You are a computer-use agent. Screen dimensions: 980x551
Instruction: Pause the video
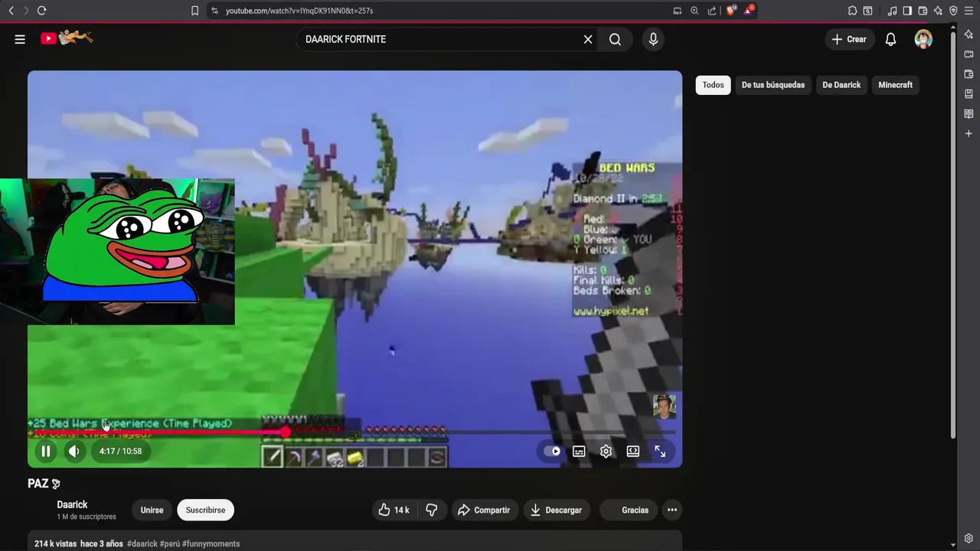tap(46, 452)
